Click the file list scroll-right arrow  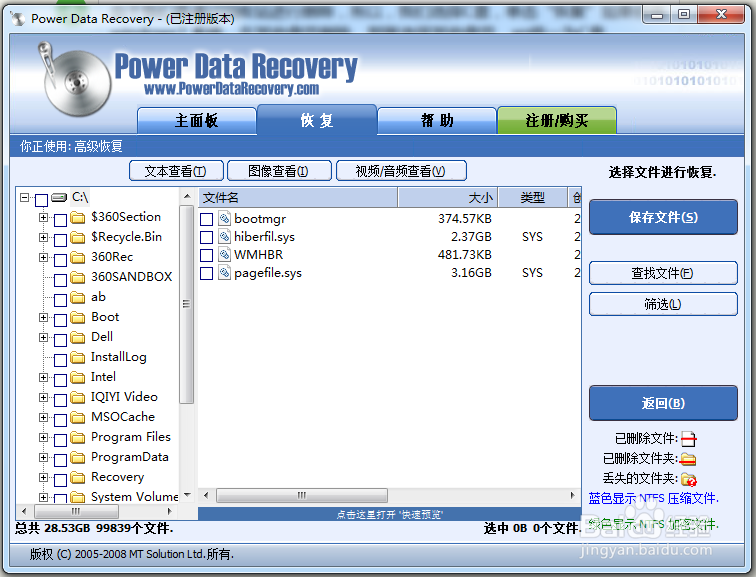point(572,496)
